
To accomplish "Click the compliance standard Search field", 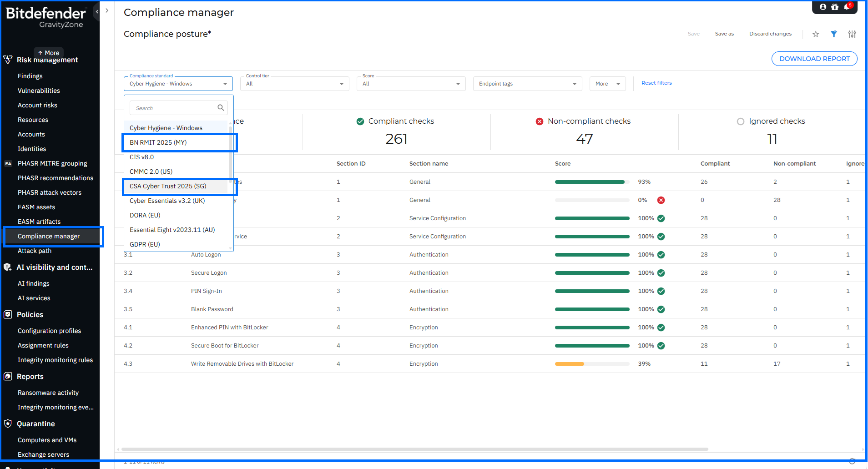I will [178, 108].
